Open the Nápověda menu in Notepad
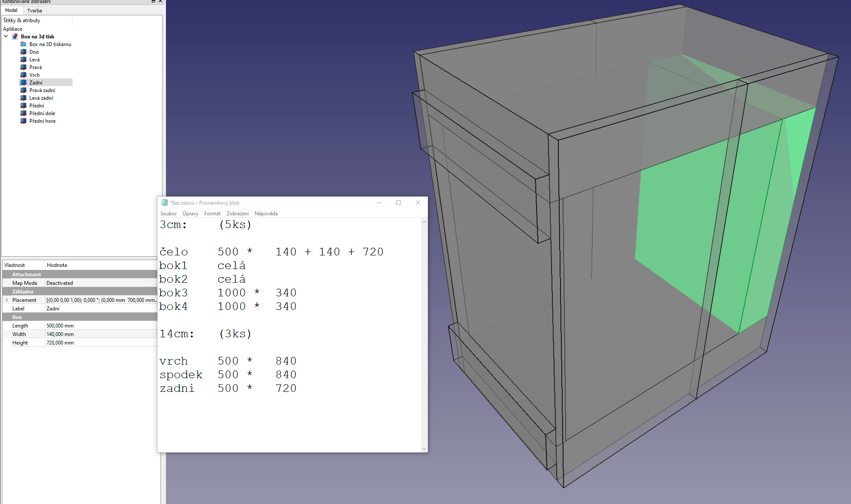 266,214
